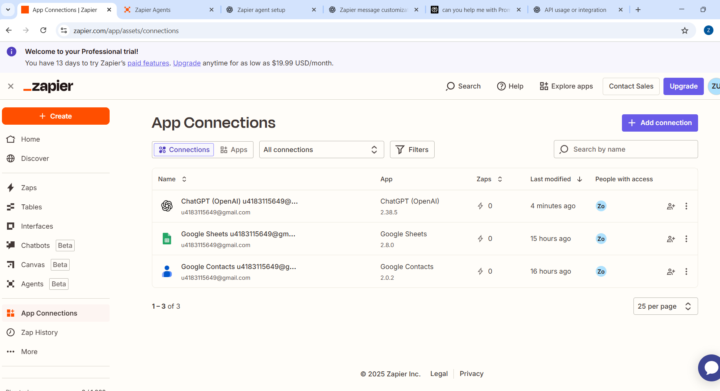Switch to the Connections view tab
This screenshot has height=391, width=720.
point(184,150)
